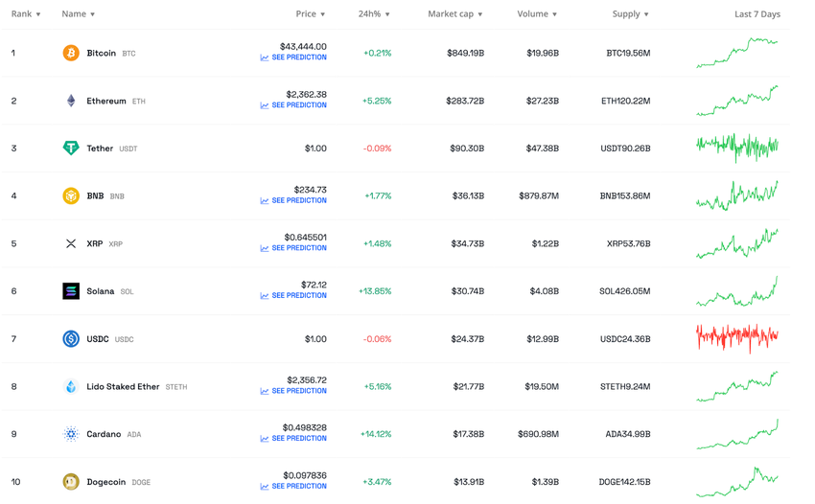
Task: Click the Ethereum diamond logo icon
Action: point(71,101)
